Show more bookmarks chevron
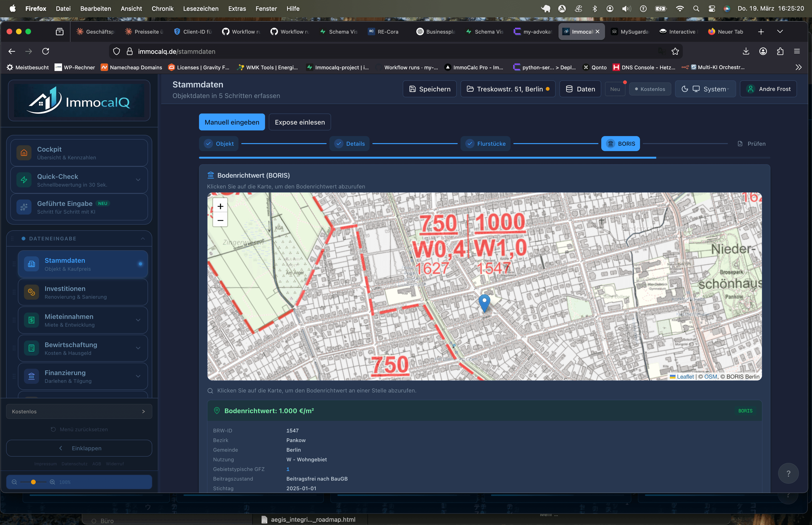The width and height of the screenshot is (812, 525). pos(798,67)
